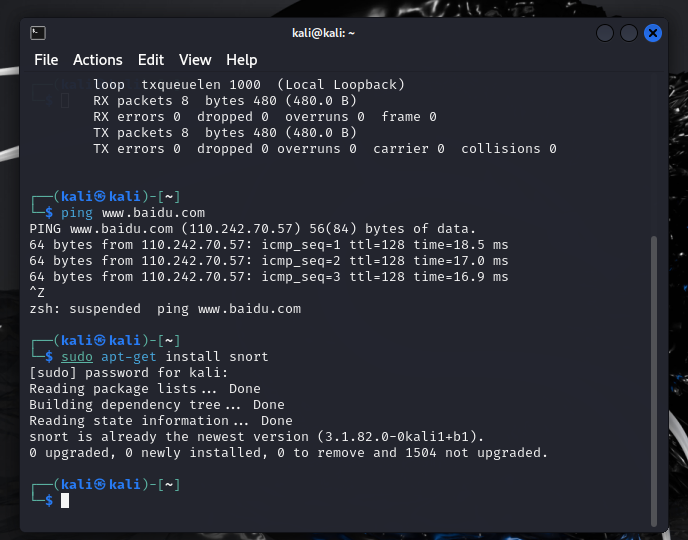
Task: Click the cursor at the last prompt
Action: (65, 501)
